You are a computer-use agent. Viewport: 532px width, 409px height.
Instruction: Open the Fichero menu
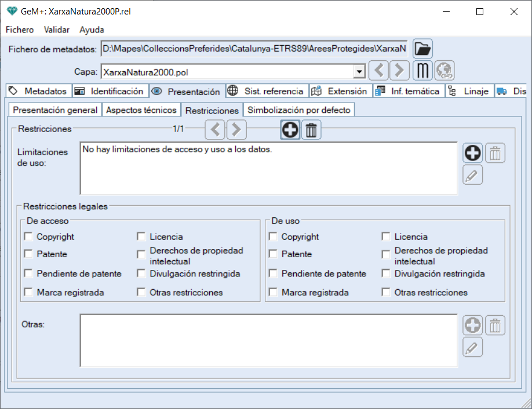click(x=20, y=30)
